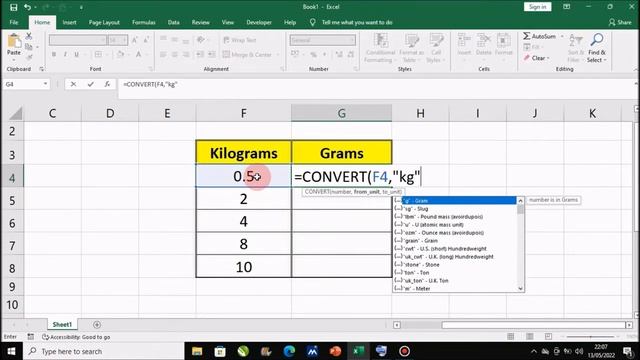Image resolution: width=640 pixels, height=360 pixels.
Task: Expand the Merge & Center dropdown arrow
Action: [x=278, y=54]
